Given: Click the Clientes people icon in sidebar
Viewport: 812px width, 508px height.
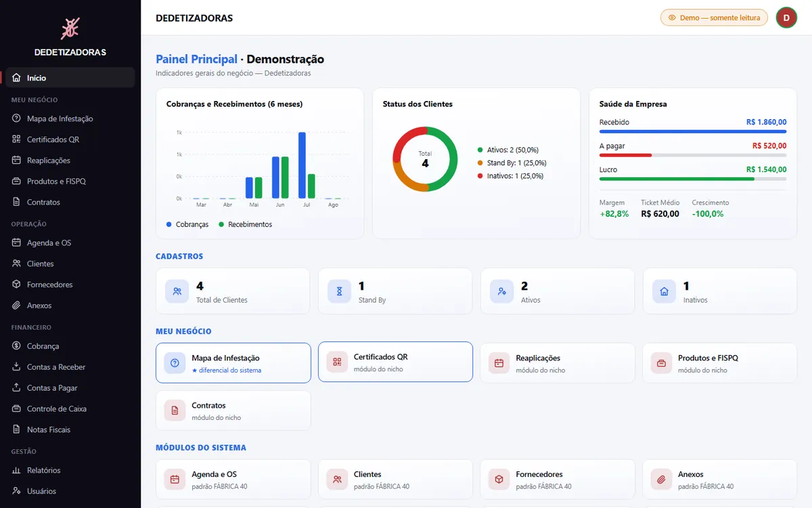Looking at the screenshot, I should pos(16,264).
